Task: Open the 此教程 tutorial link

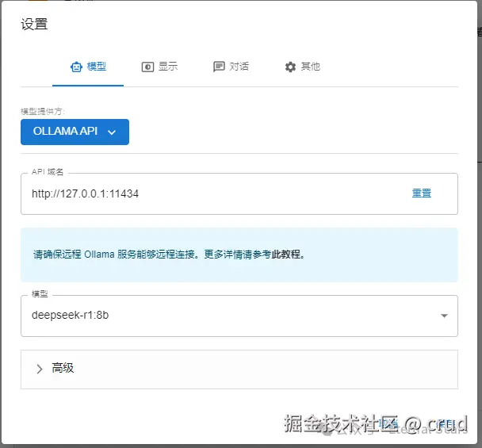Action: pos(285,255)
